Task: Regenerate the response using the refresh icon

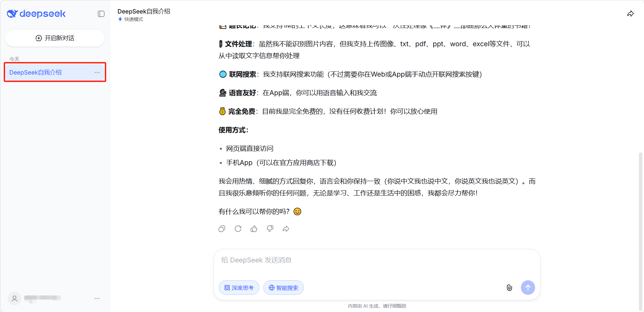Action: tap(238, 229)
